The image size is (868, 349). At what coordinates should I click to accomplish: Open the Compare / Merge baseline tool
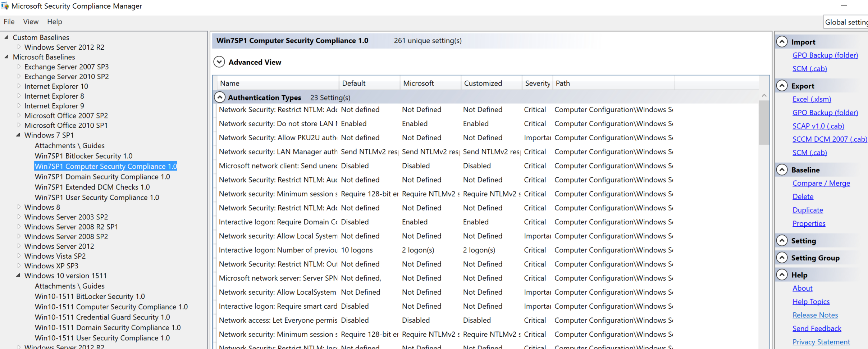pos(821,183)
